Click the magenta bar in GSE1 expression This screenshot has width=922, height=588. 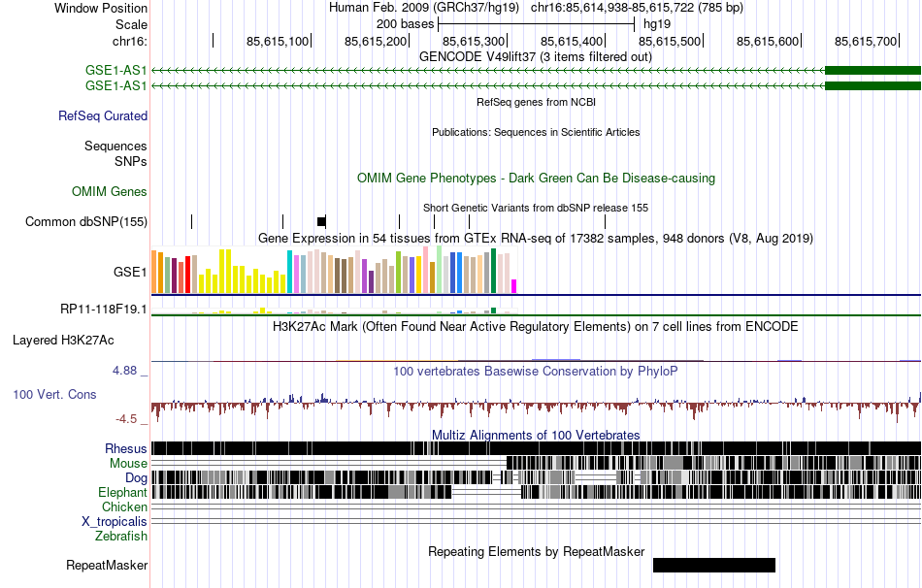pos(514,286)
